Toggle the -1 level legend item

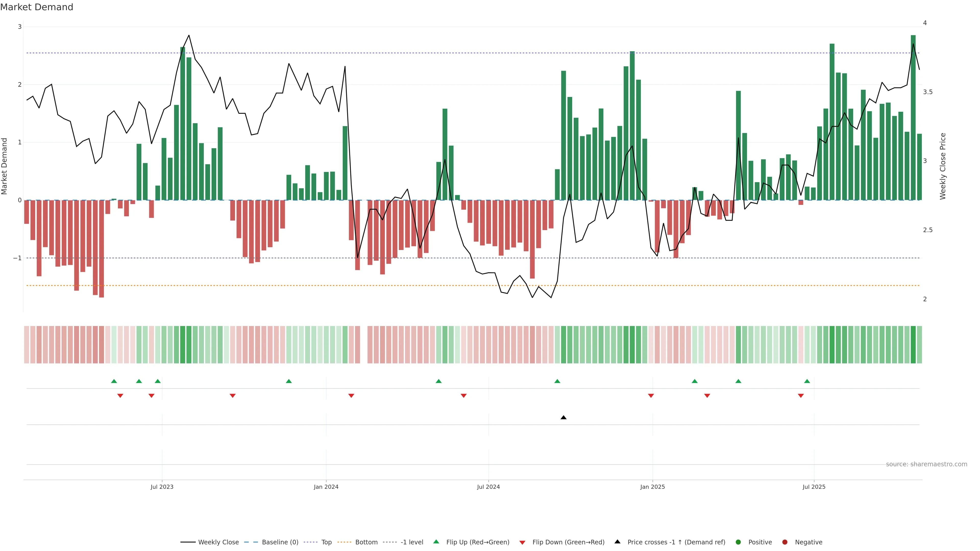412,542
